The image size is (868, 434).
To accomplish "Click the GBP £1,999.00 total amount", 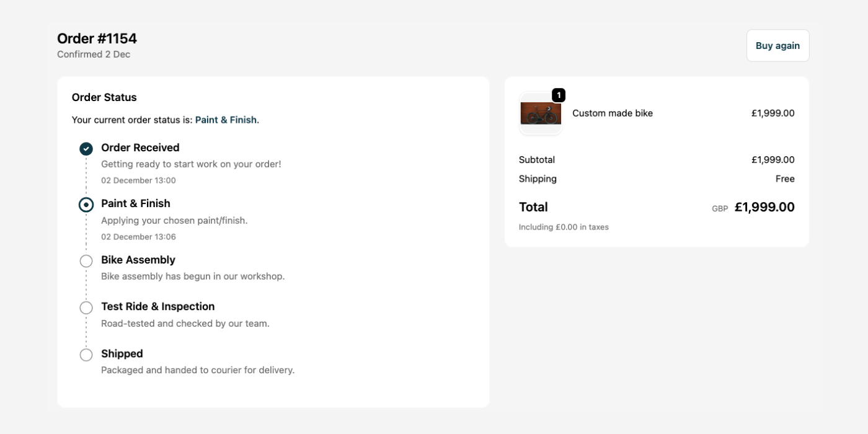I will (764, 207).
